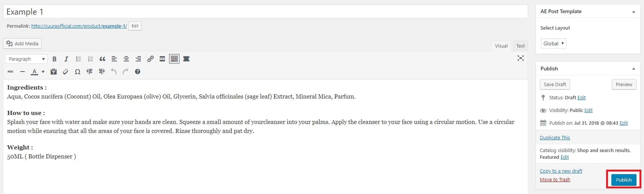The image size is (644, 194).
Task: Toggle bulleted list
Action: (x=78, y=59)
